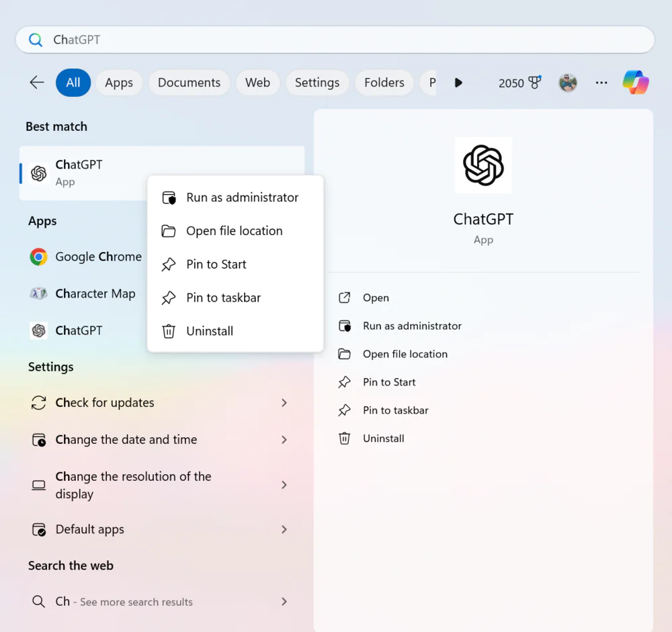Choose Pin to Start in the context menu
This screenshot has height=632, width=672.
click(235, 265)
